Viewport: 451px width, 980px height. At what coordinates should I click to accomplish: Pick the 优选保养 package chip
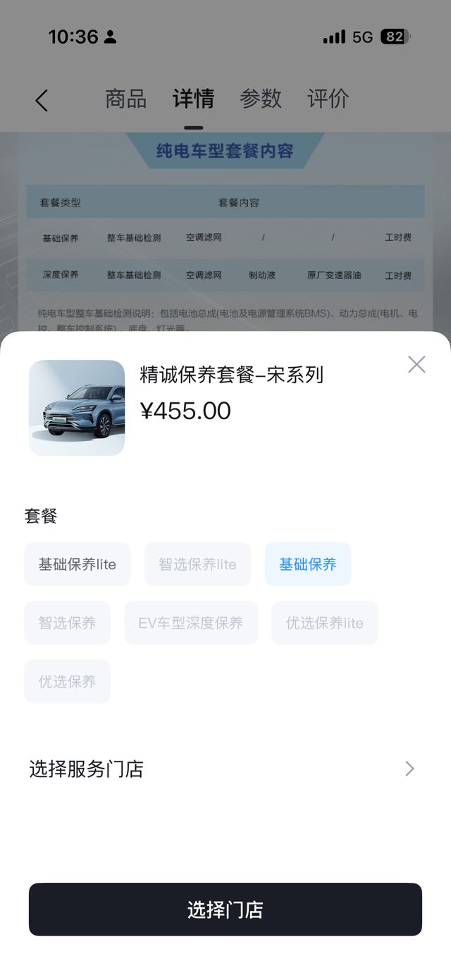click(67, 681)
